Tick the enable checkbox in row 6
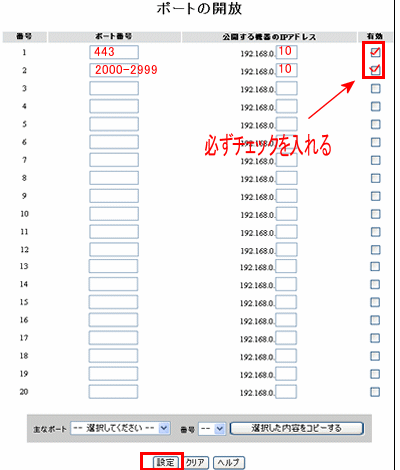This screenshot has height=470, width=400. tap(376, 142)
